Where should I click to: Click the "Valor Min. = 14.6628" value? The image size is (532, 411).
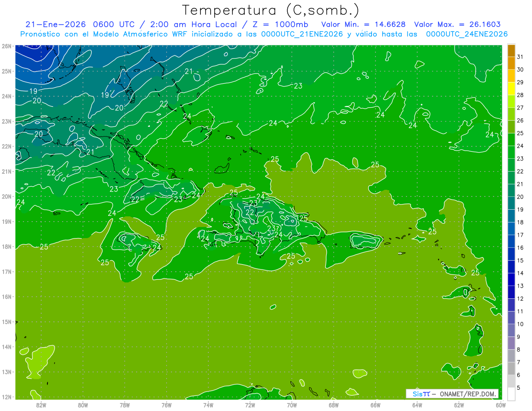tap(364, 24)
